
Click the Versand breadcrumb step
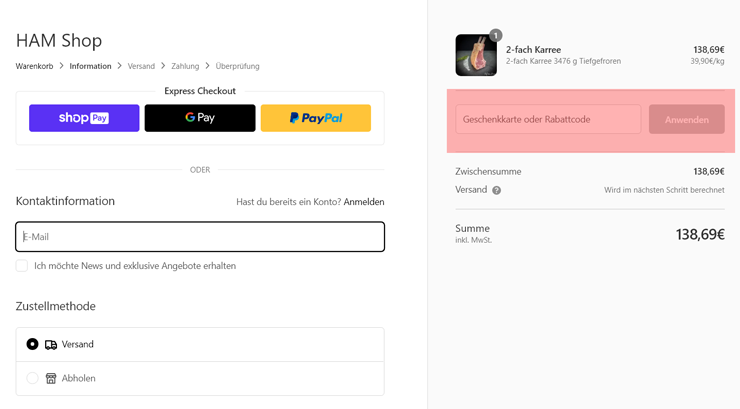[141, 66]
